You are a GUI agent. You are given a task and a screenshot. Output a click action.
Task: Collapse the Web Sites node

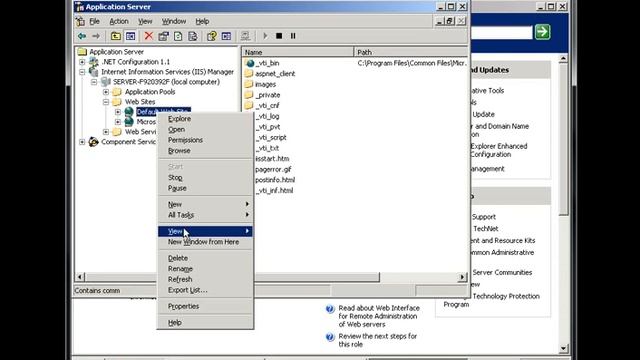coord(106,102)
